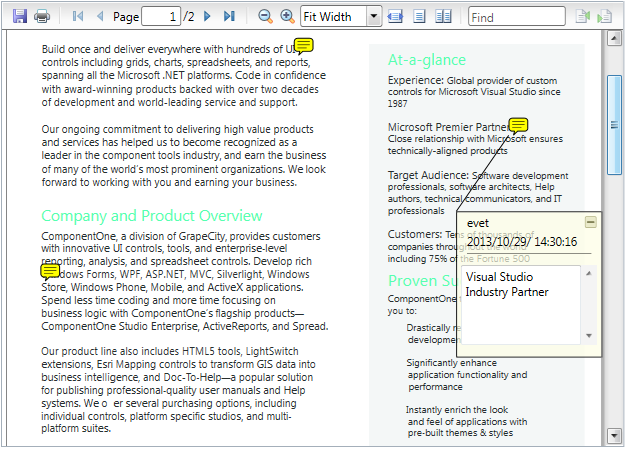This screenshot has height=449, width=626.
Task: Zoom in with plus magnifier
Action: (287, 16)
